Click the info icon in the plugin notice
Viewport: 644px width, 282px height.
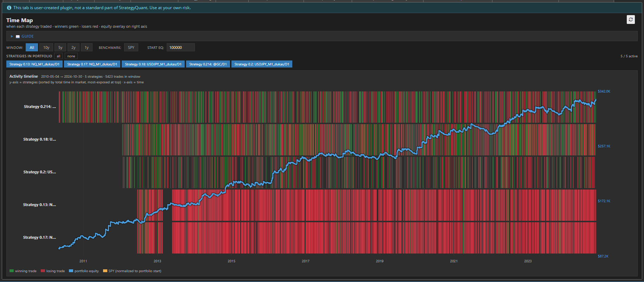tap(9, 8)
